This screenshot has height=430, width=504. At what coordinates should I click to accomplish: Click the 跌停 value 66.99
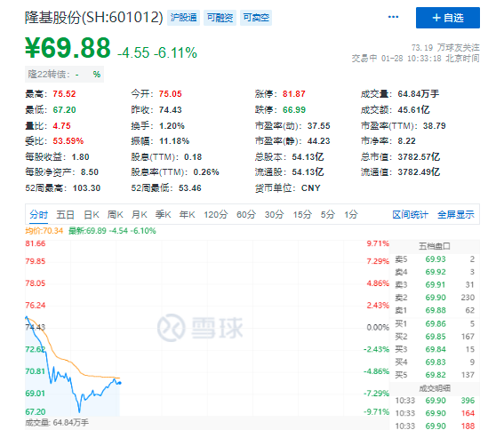point(294,110)
